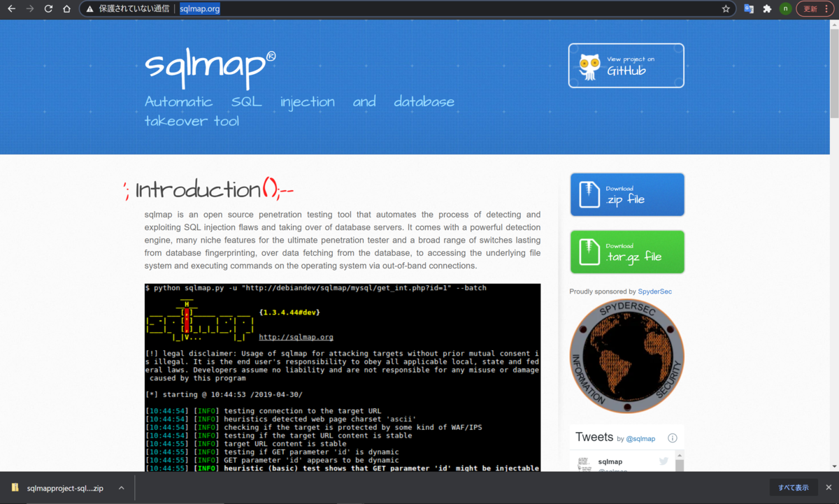
Task: Open the http://sqlmap.org link in terminal image
Action: tap(296, 337)
